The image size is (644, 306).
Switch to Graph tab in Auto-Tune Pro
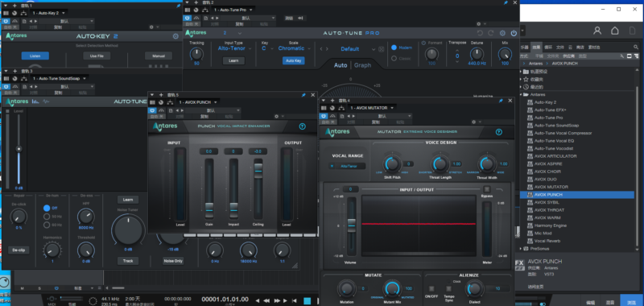[x=363, y=65]
